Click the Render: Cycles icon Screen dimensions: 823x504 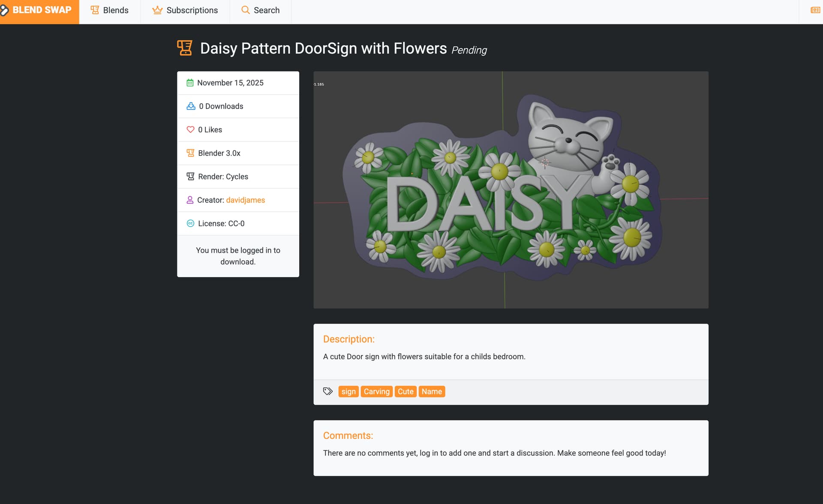190,176
